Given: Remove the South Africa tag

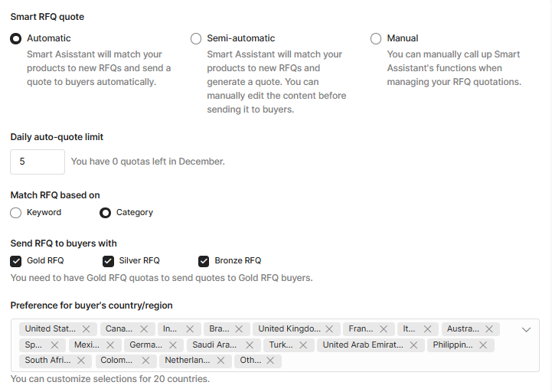Looking at the screenshot, I should (x=80, y=361).
